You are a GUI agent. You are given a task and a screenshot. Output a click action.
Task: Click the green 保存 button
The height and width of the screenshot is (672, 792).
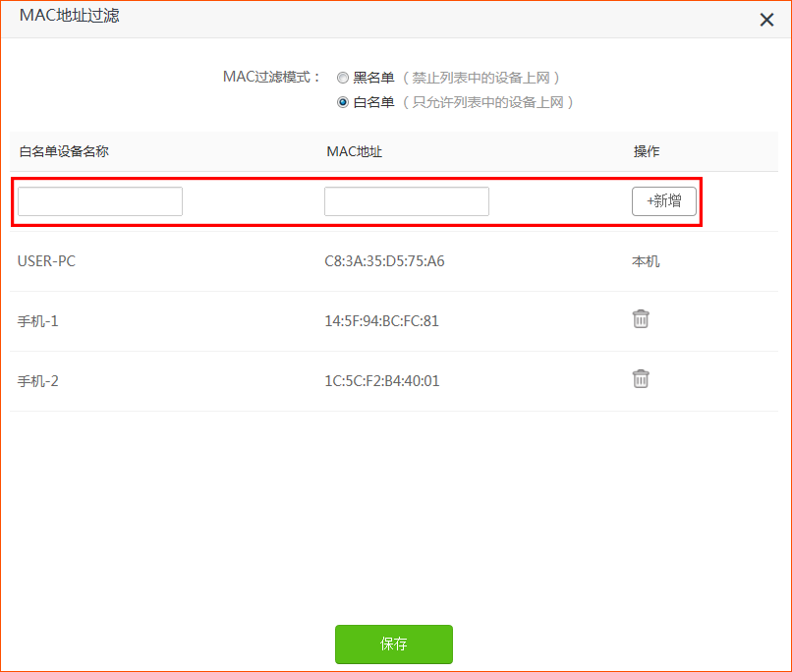click(394, 644)
